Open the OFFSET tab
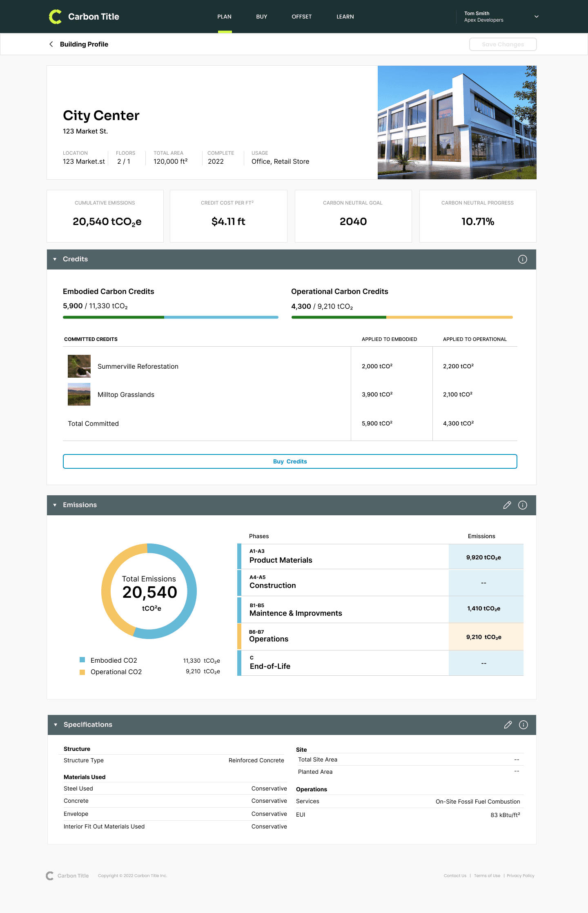 302,17
